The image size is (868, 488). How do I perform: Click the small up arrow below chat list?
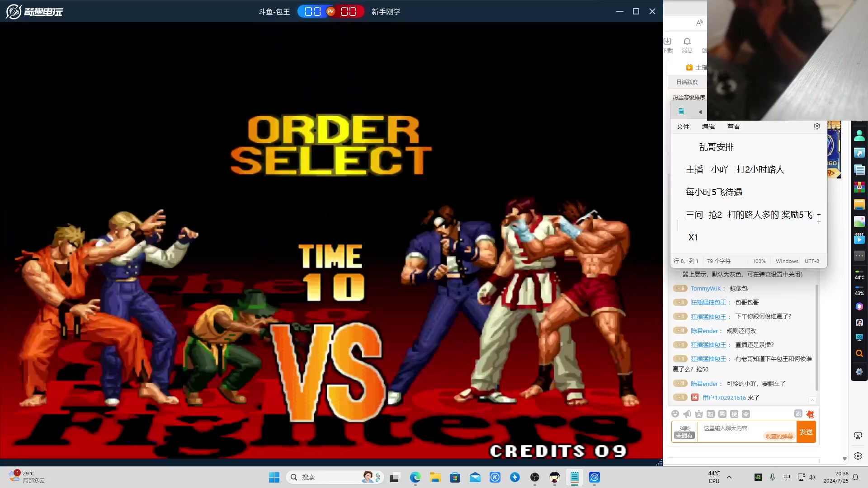tap(812, 400)
